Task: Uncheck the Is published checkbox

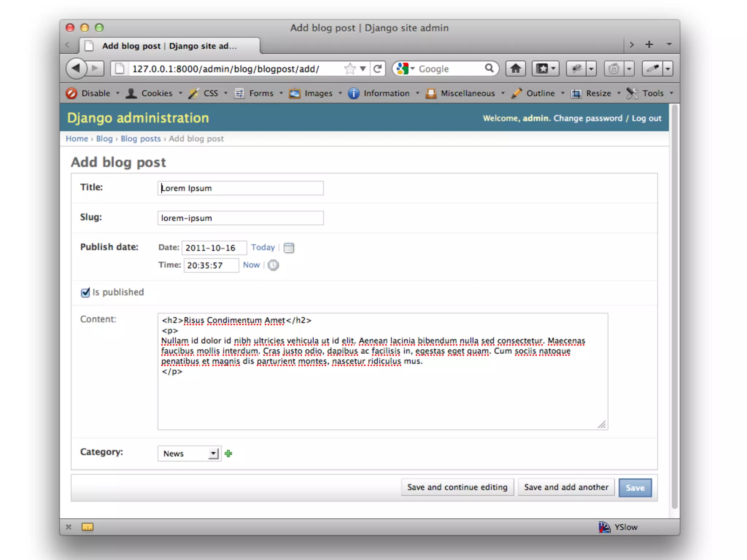Action: [x=85, y=292]
